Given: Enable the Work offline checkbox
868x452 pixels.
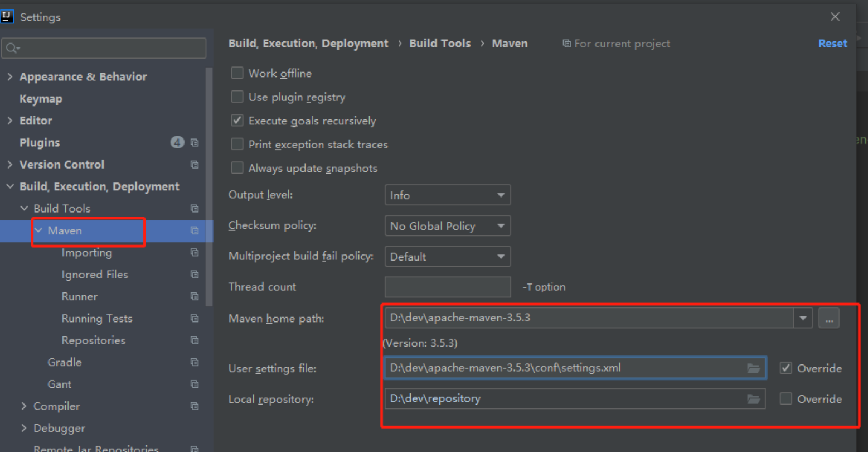Looking at the screenshot, I should 237,73.
